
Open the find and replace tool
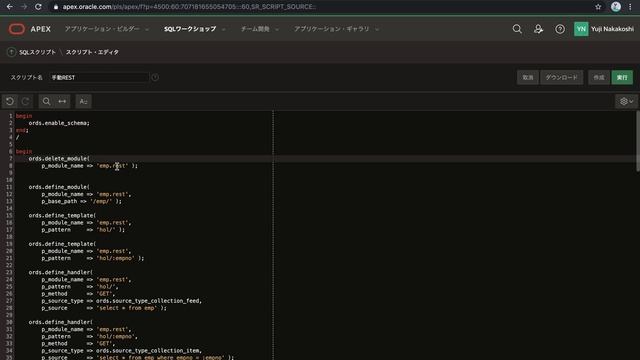(x=62, y=101)
